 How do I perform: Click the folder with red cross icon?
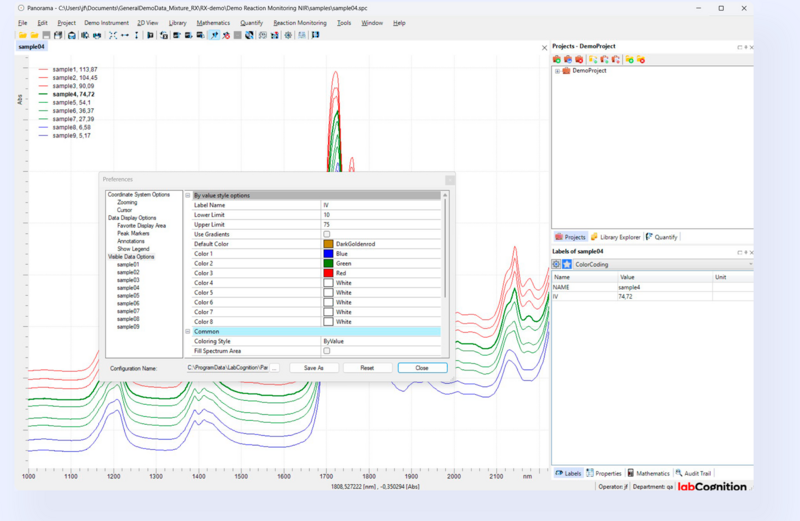click(641, 60)
